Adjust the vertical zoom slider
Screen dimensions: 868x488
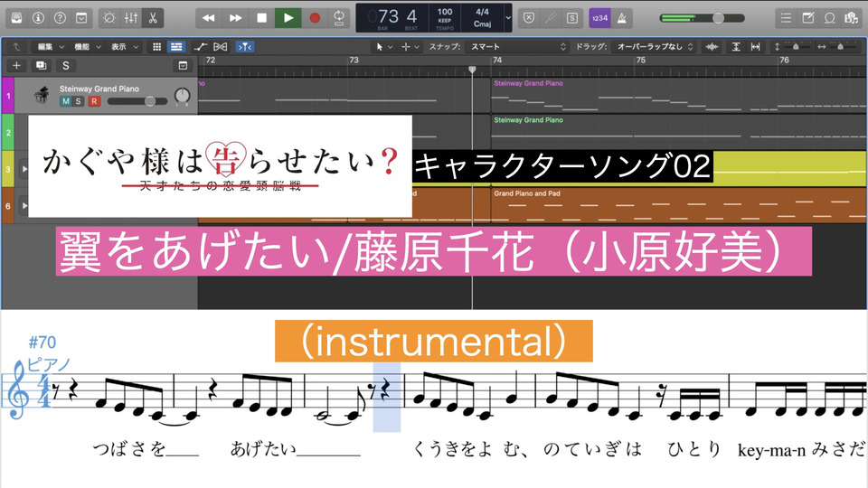pos(796,47)
